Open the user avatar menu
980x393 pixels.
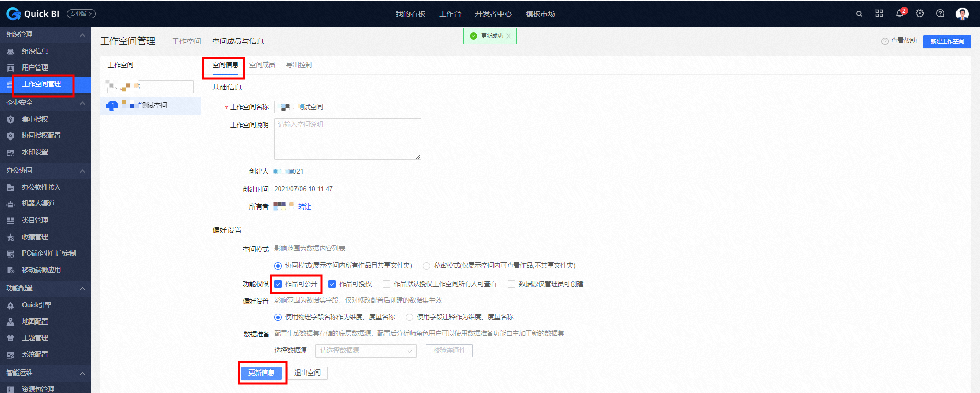tap(962, 14)
